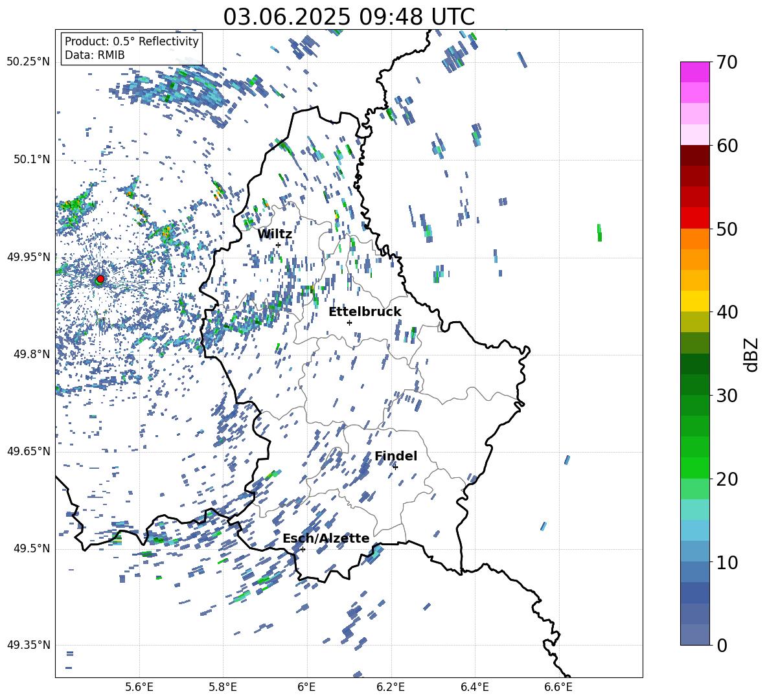Screen dimensions: 767x700
Task: Click the Esch/Alzette station cross marker
Action: pos(303,549)
